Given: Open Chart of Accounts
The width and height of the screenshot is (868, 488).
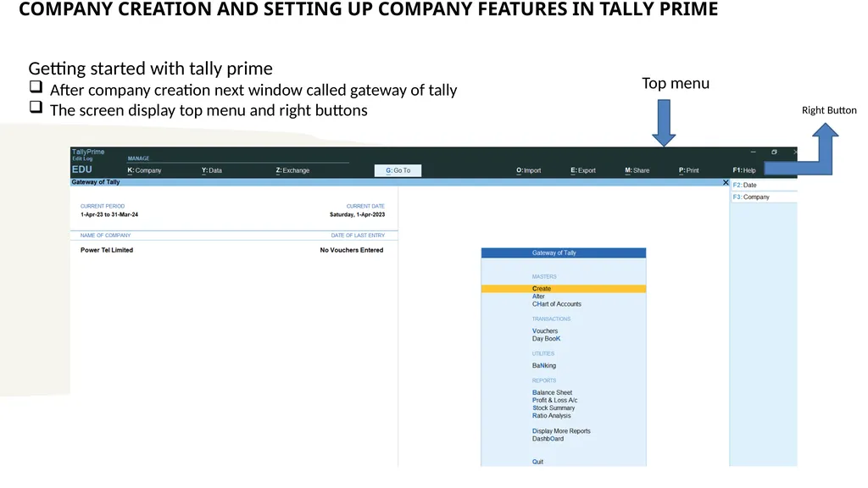Looking at the screenshot, I should (556, 304).
